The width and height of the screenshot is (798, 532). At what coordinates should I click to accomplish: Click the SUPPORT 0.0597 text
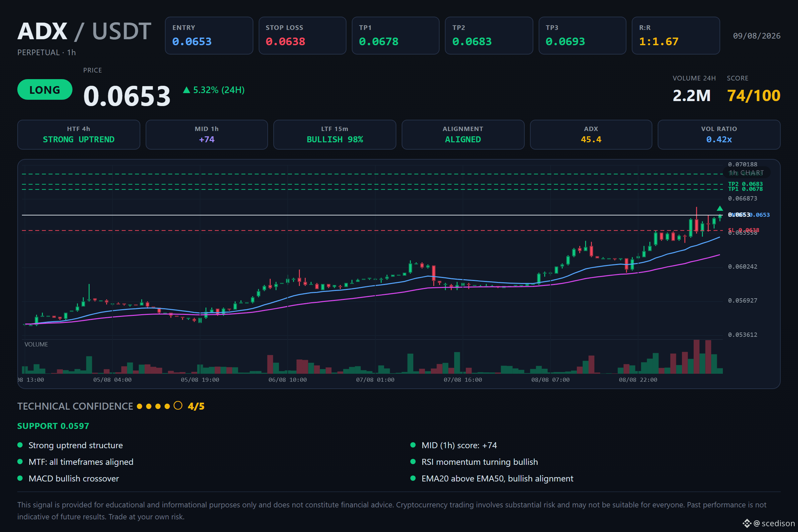click(x=53, y=426)
